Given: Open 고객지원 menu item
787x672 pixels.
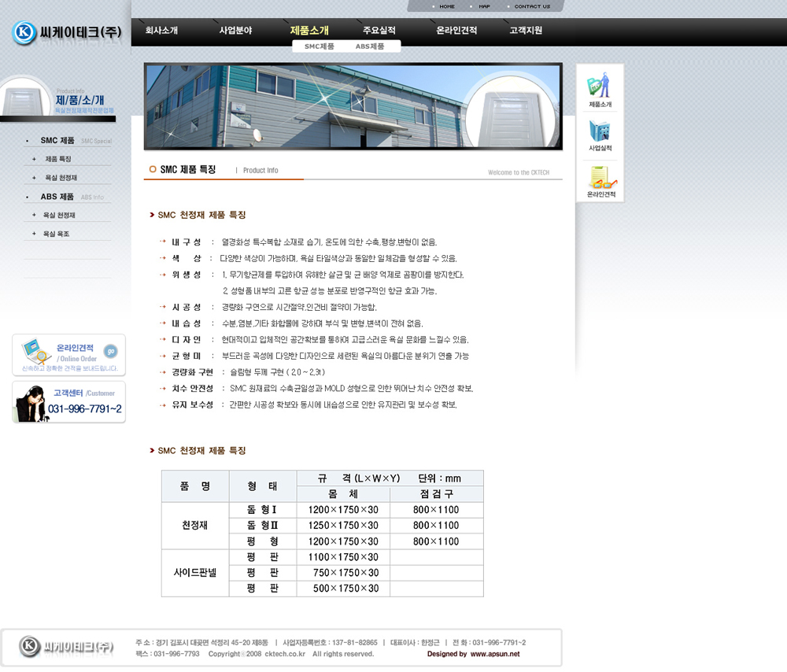Looking at the screenshot, I should pyautogui.click(x=526, y=31).
